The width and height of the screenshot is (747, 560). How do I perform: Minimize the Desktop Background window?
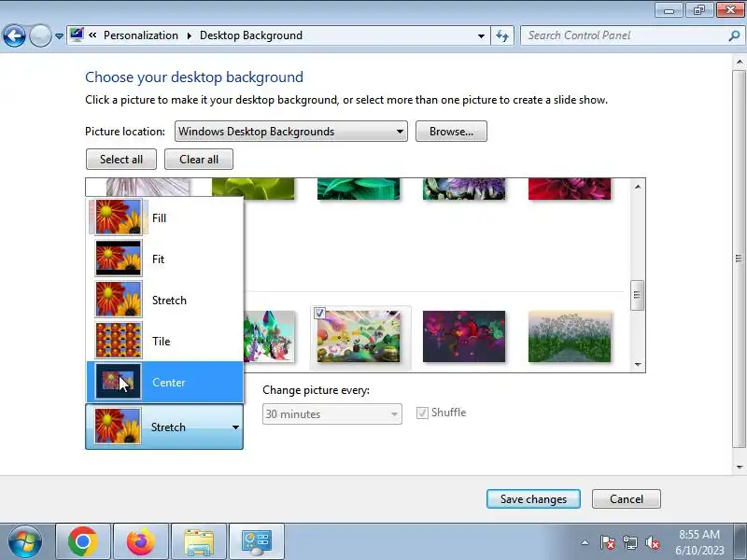tap(669, 10)
